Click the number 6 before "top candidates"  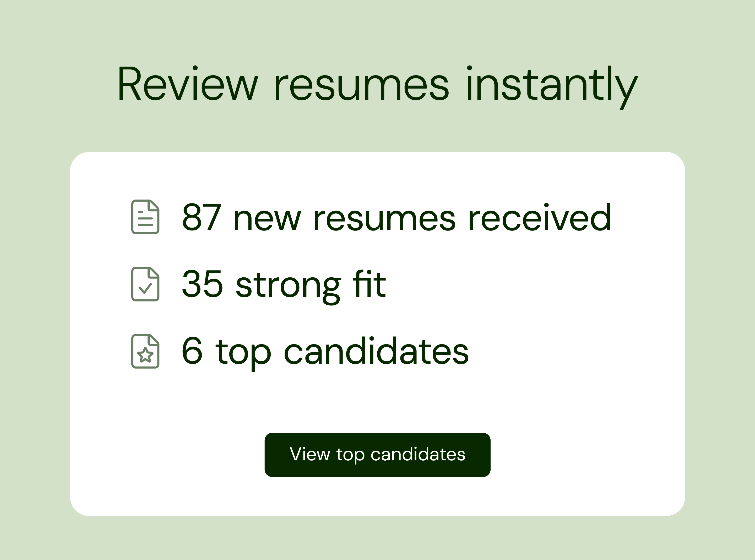click(192, 351)
